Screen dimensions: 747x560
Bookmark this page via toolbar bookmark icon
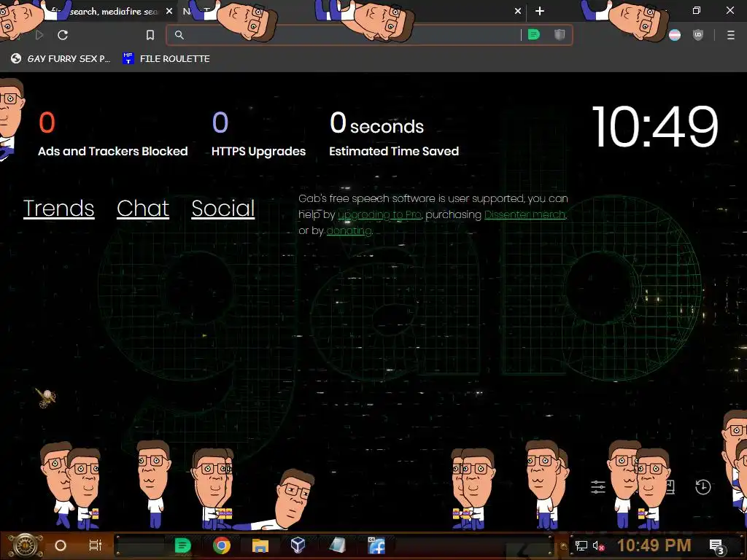coord(150,35)
